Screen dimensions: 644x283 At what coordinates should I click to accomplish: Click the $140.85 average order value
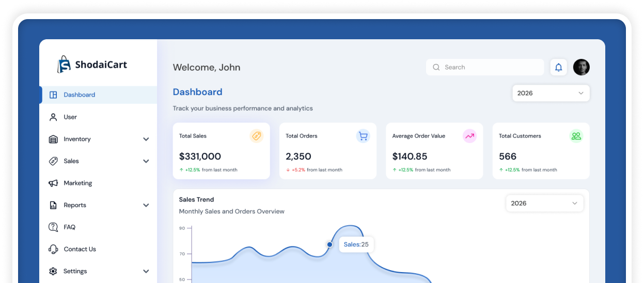click(x=410, y=156)
